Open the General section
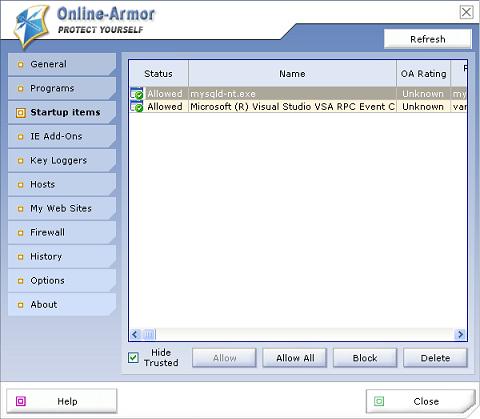The width and height of the screenshot is (480, 419). coord(62,64)
